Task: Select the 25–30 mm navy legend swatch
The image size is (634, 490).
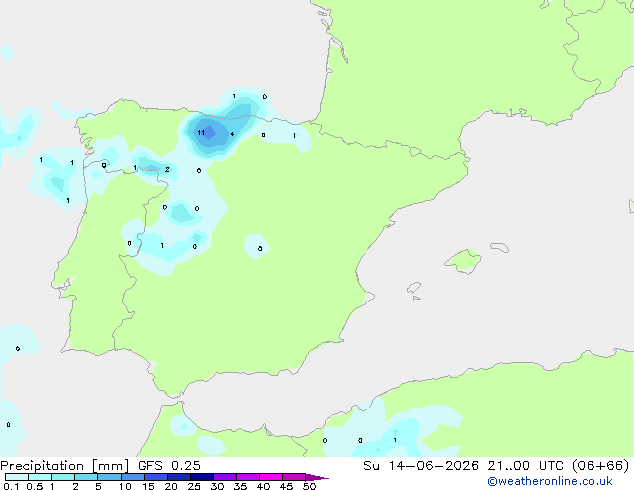Action: (201, 477)
